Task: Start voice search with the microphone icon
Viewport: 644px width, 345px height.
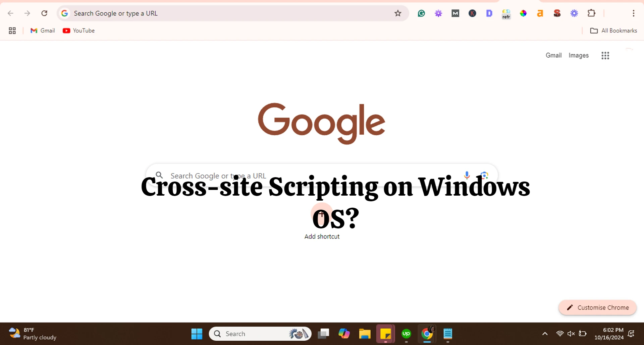Action: pos(467,175)
